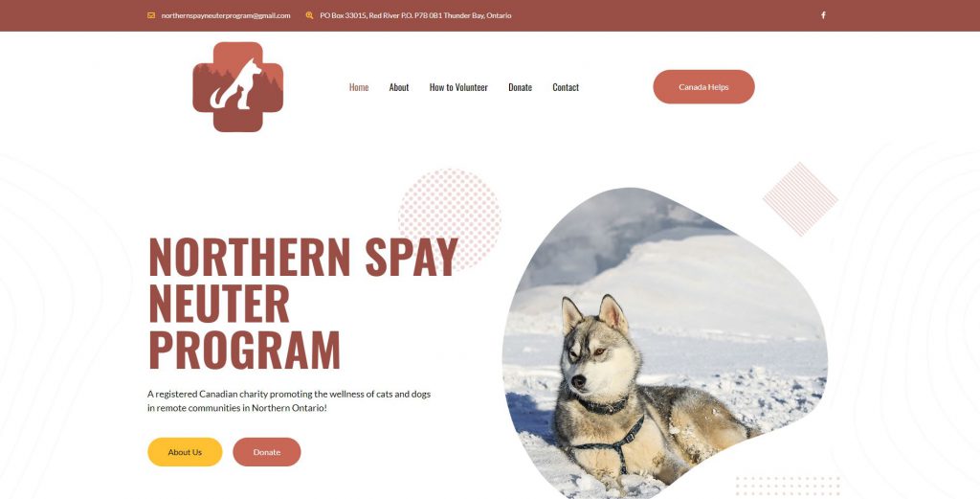
Task: Open How to Volunteer page
Action: click(x=458, y=87)
